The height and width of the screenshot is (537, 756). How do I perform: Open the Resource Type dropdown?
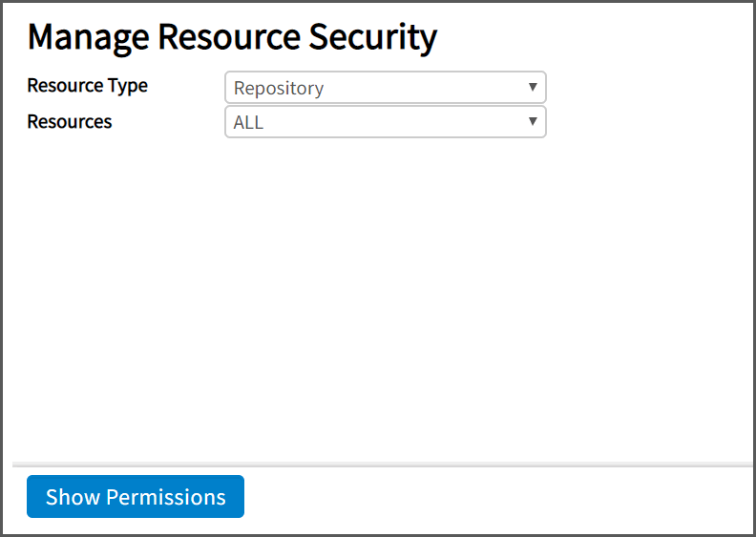pos(385,88)
